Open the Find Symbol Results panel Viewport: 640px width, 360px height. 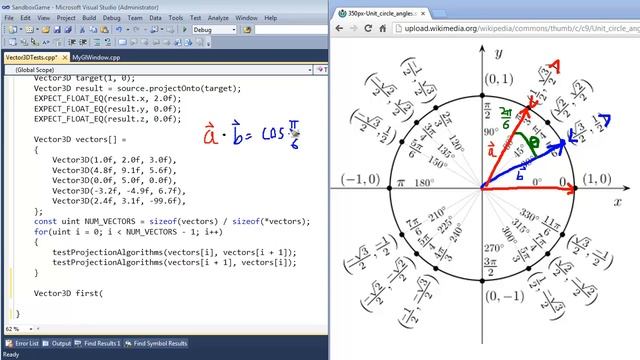pyautogui.click(x=156, y=343)
